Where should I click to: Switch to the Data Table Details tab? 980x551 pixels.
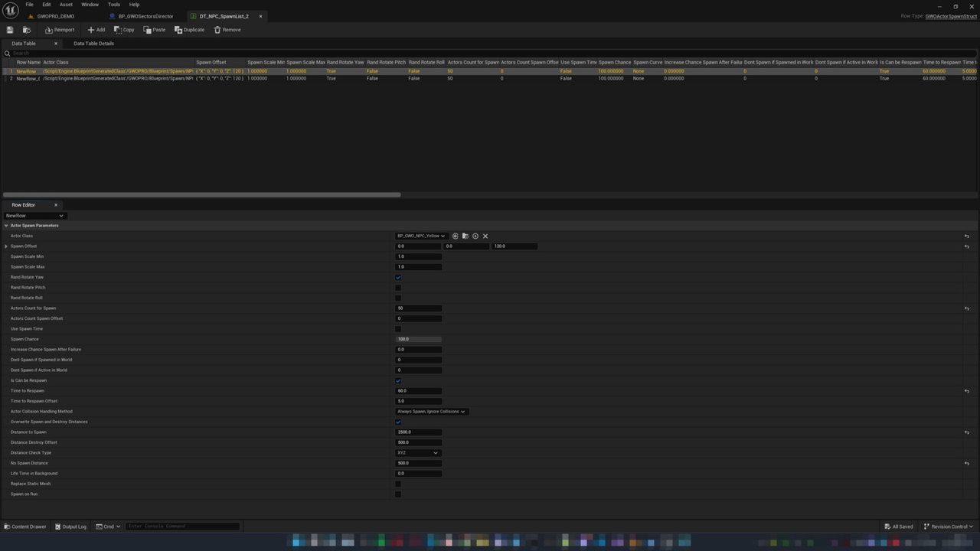tap(93, 44)
